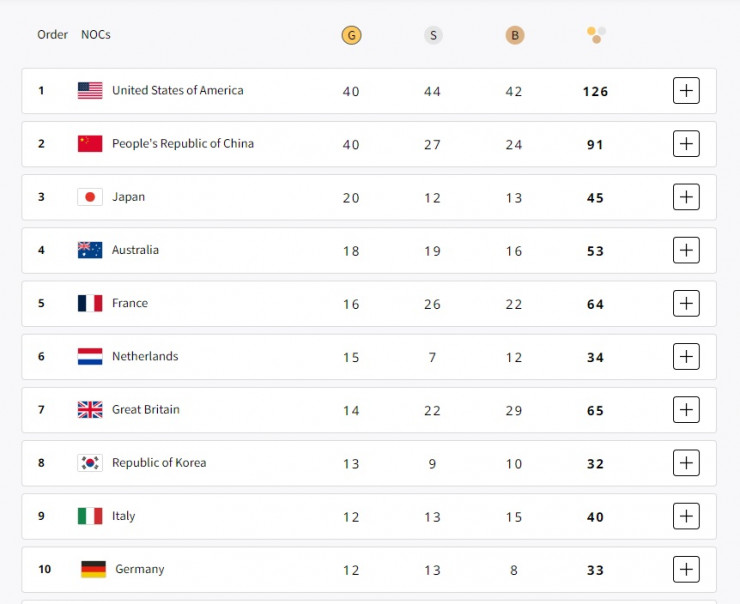Sort by the Order column header

pos(52,35)
